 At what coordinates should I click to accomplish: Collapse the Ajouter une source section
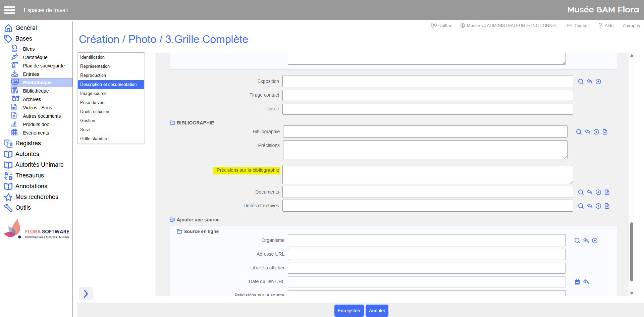(x=172, y=220)
